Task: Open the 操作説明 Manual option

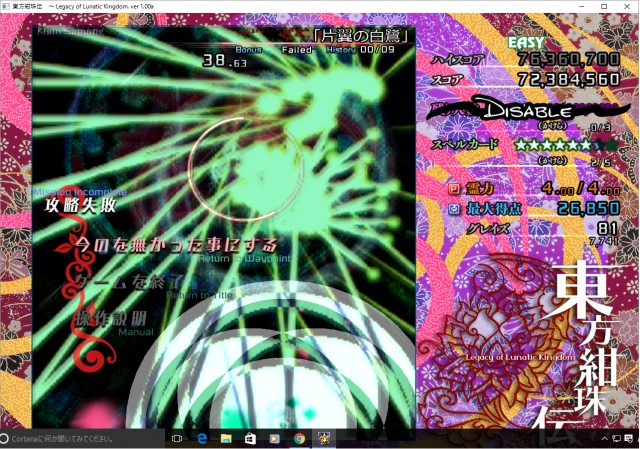Action: coord(111,319)
